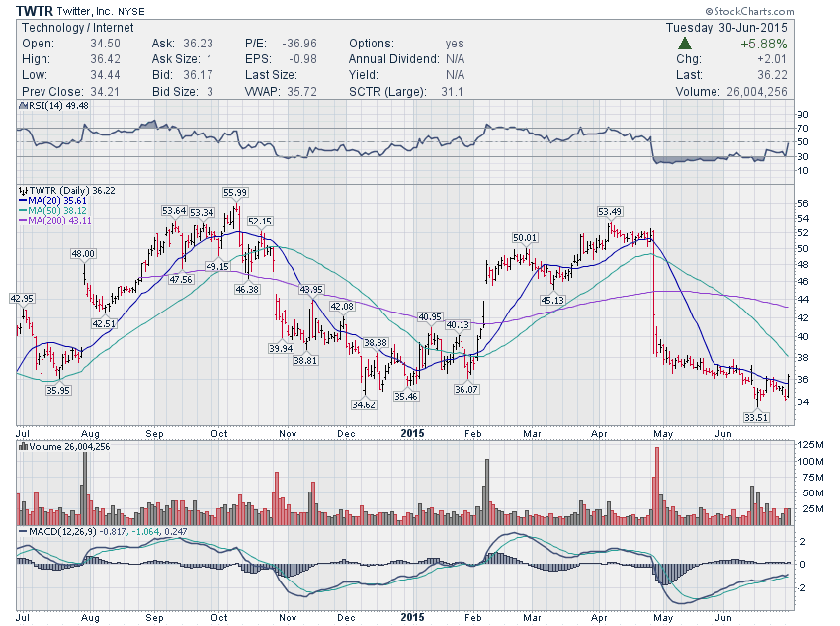Click the MA(20) value 35.61

[x=75, y=201]
